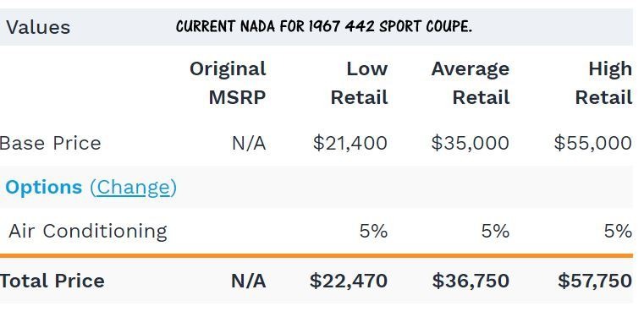Select the Low Retail column header
This screenshot has width=644, height=317.
pos(360,83)
